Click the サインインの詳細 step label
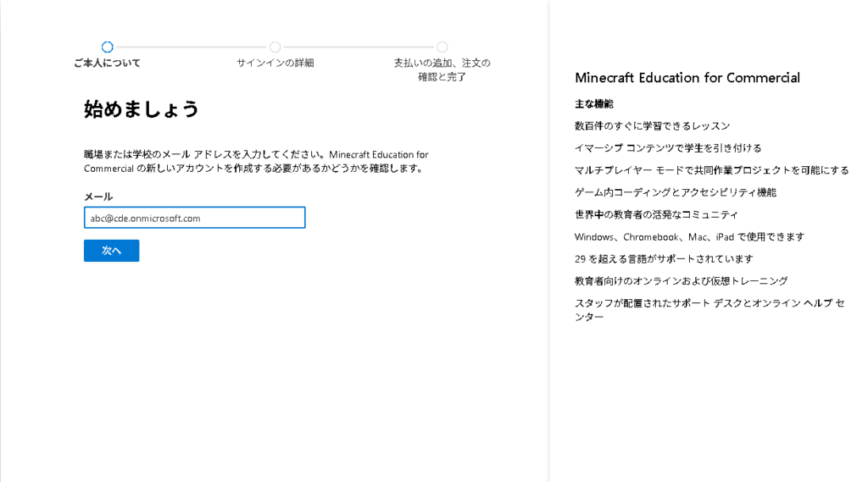868x482 pixels. 275,63
